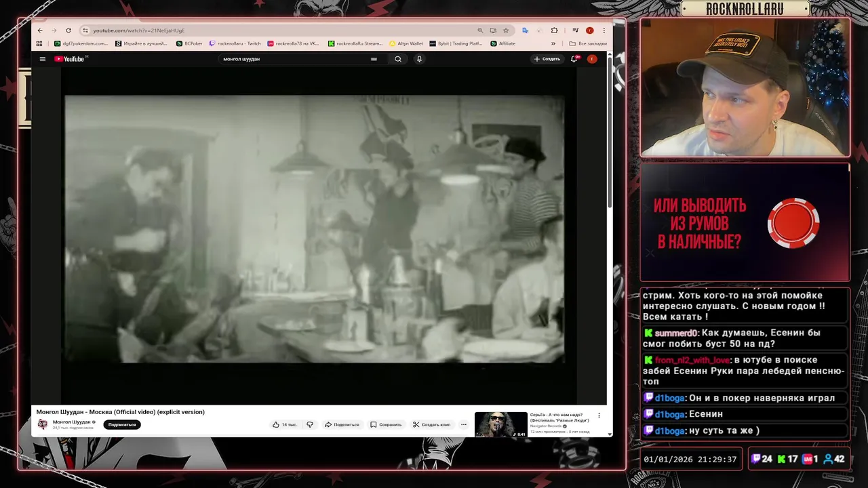Screen dimensions: 868x488
Task: Open the Chrome three-dot menu
Action: tap(604, 30)
